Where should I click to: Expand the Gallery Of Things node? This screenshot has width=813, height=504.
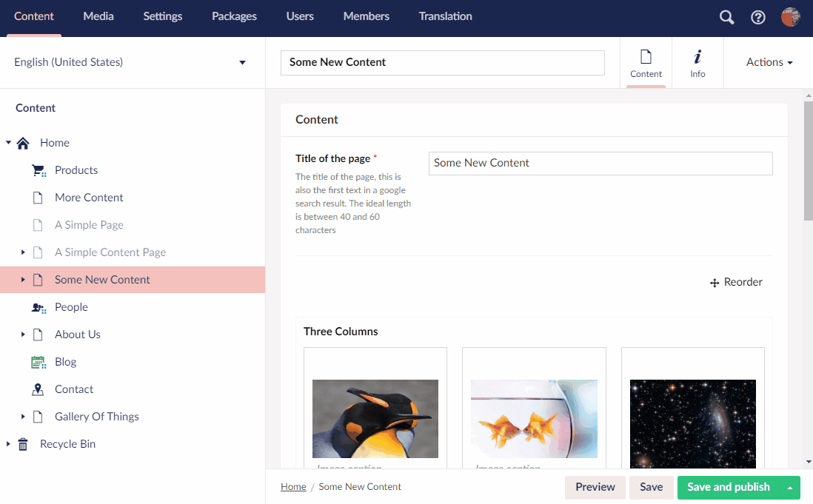point(23,417)
